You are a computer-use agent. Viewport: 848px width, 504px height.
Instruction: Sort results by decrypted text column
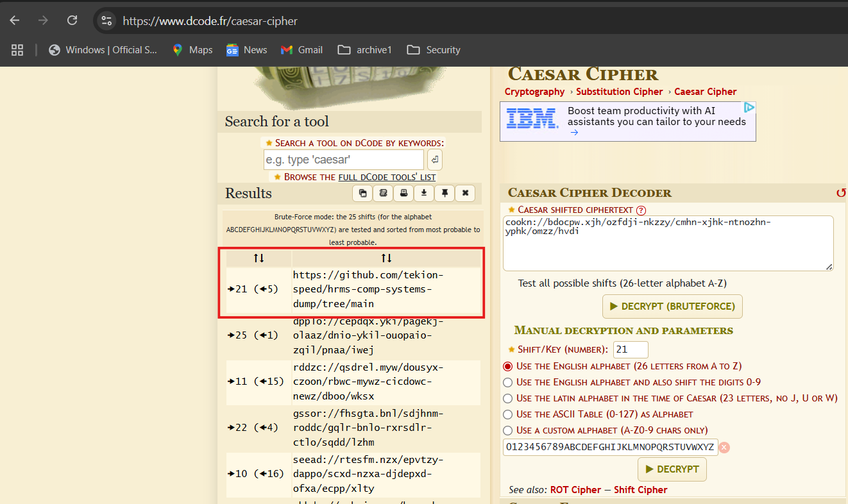pos(386,258)
